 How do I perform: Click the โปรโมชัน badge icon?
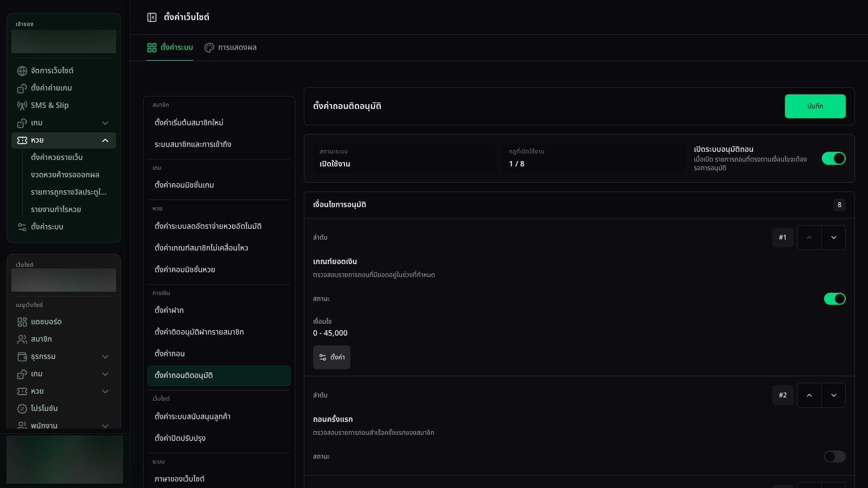point(22,409)
